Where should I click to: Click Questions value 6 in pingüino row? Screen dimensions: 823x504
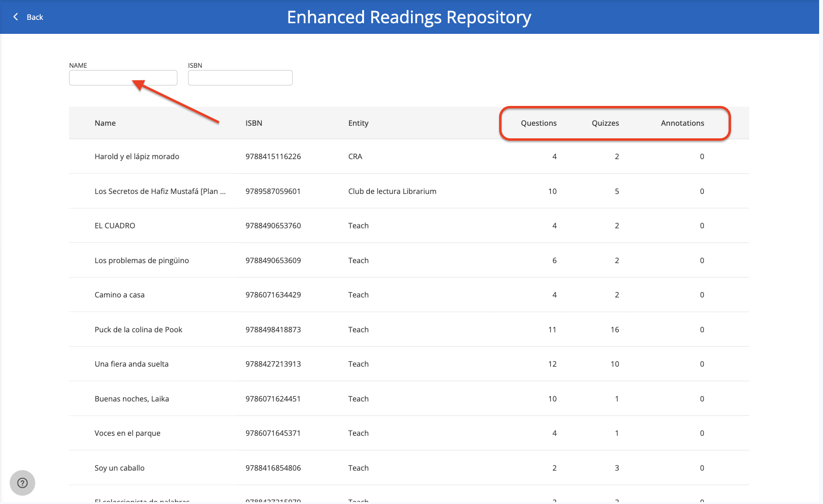click(x=554, y=260)
